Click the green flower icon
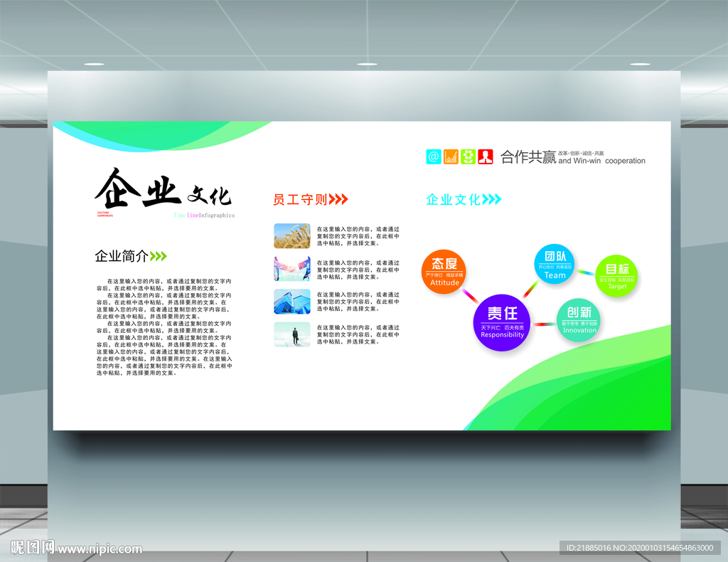728x562 pixels. pos(468,157)
